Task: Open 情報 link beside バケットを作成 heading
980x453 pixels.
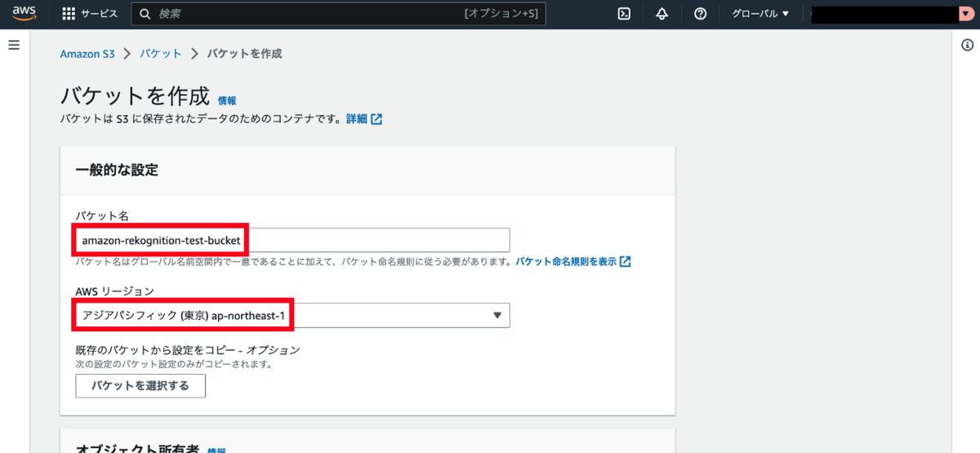Action: coord(227,100)
